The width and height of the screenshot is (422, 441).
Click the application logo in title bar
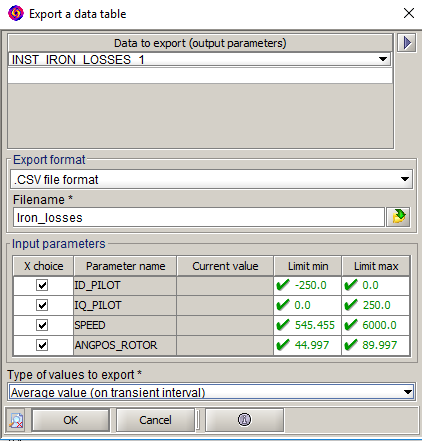[x=16, y=13]
